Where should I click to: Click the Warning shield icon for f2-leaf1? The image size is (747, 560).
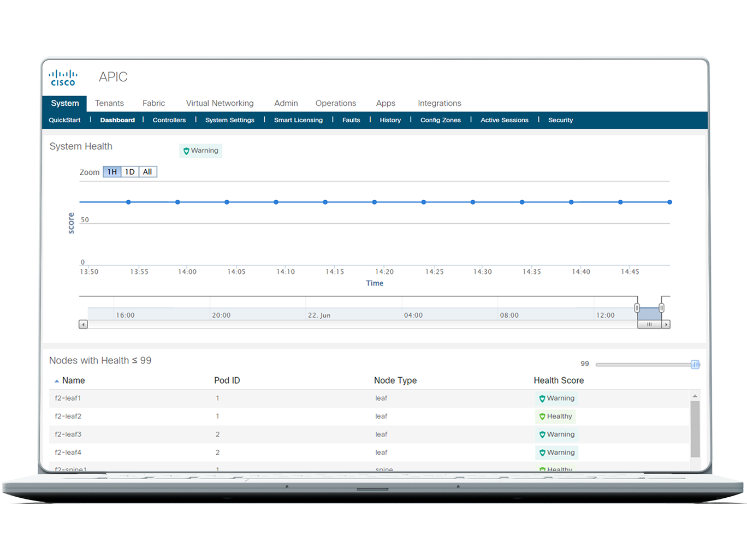[x=542, y=398]
